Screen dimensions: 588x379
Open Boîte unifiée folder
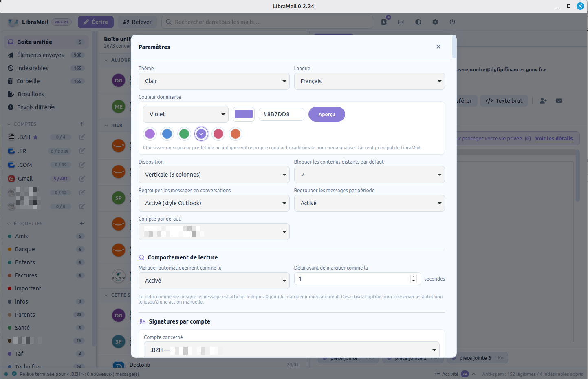pyautogui.click(x=46, y=42)
